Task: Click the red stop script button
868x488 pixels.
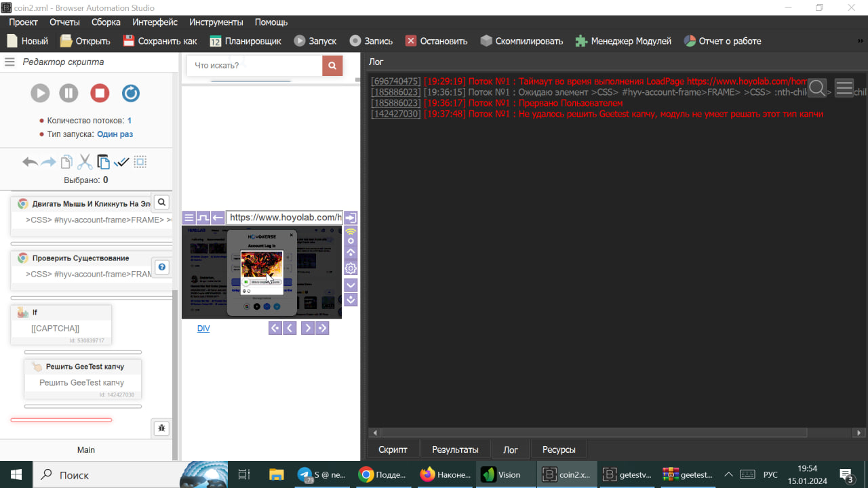Action: (100, 93)
